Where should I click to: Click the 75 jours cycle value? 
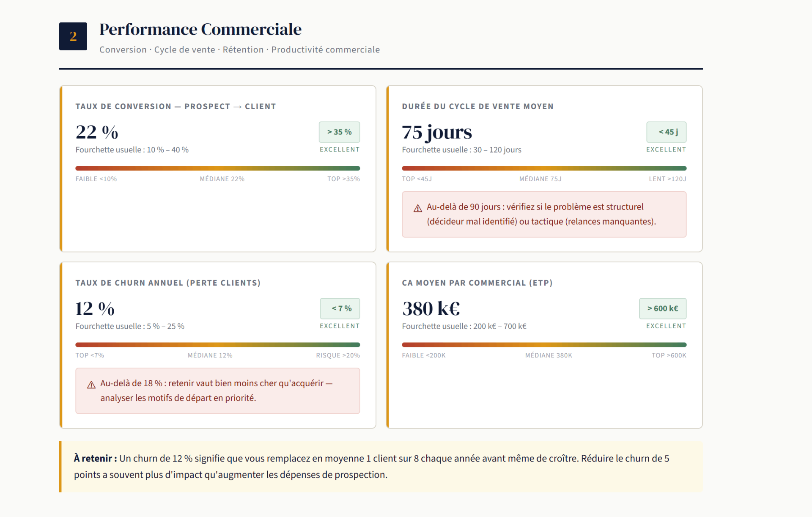(x=437, y=132)
